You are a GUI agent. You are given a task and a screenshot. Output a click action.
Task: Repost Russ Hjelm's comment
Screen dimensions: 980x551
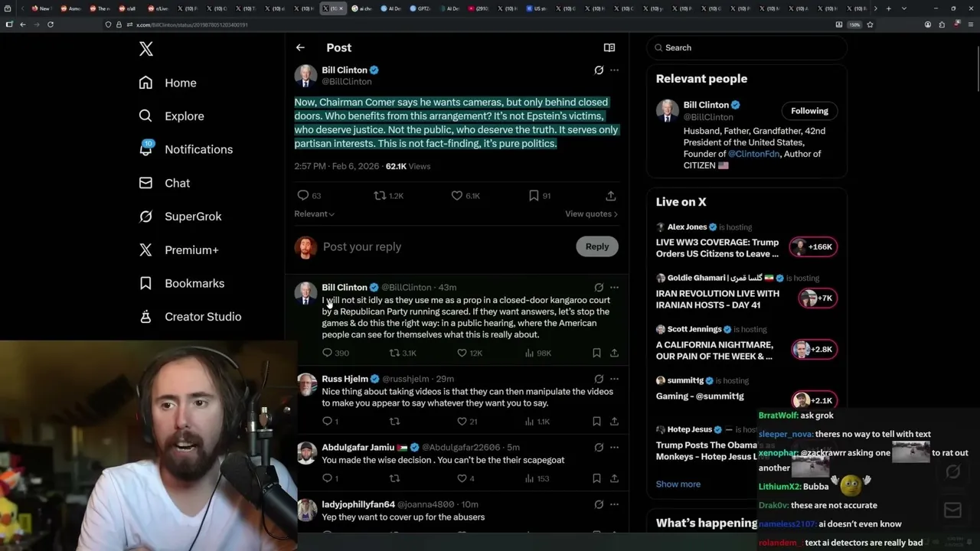[394, 421]
